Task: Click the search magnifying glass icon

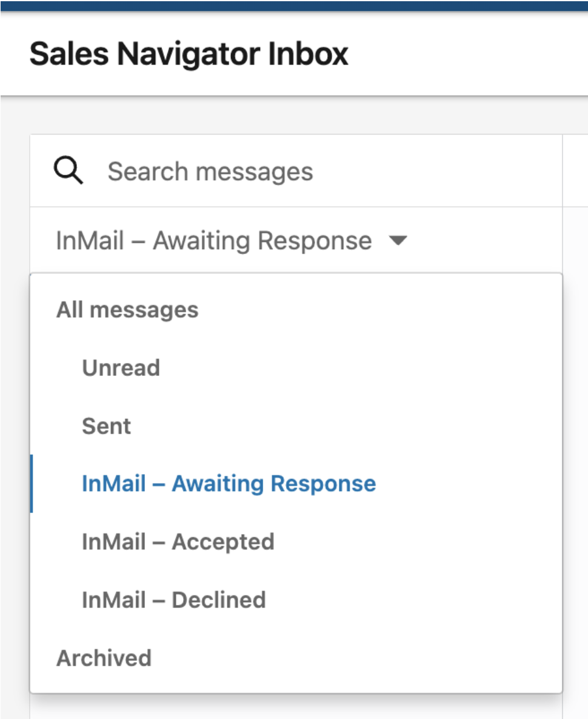Action: click(68, 170)
